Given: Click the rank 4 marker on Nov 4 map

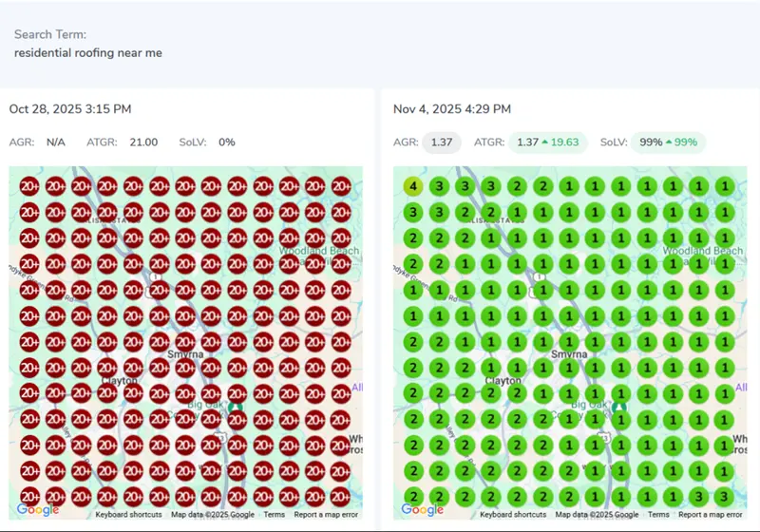Looking at the screenshot, I should (412, 186).
